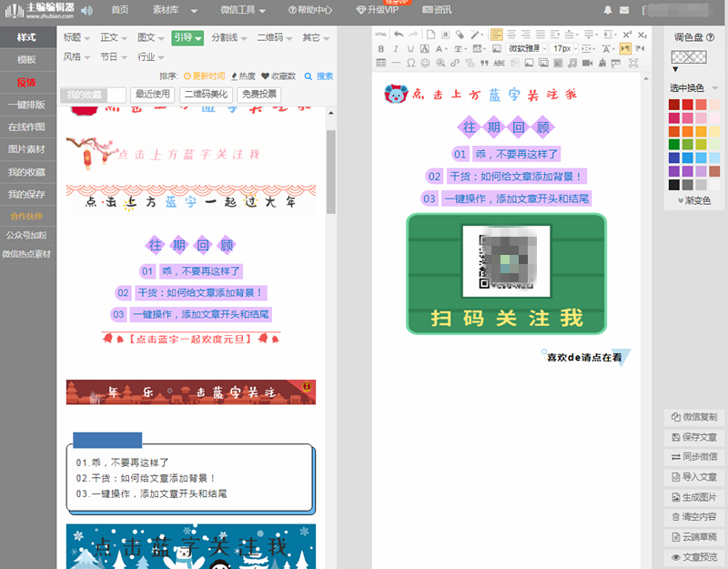The width and height of the screenshot is (728, 569).
Task: Toggle bold formatting
Action: click(381, 49)
